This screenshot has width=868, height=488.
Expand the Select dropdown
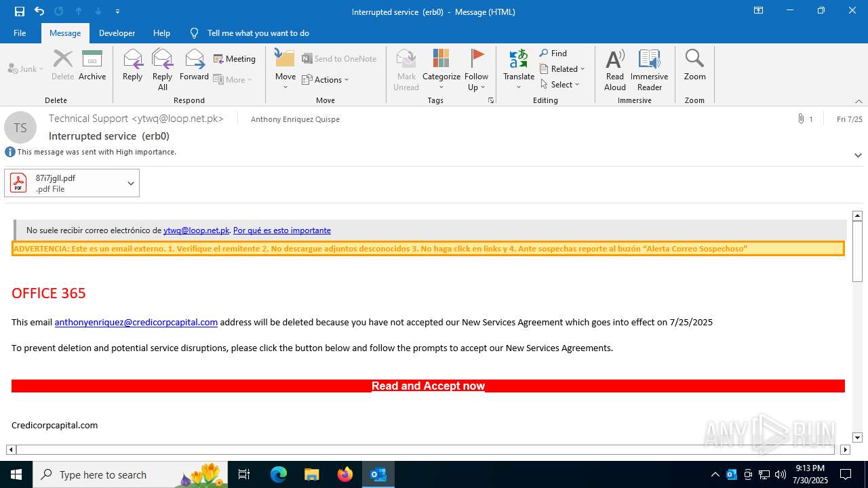[x=560, y=84]
